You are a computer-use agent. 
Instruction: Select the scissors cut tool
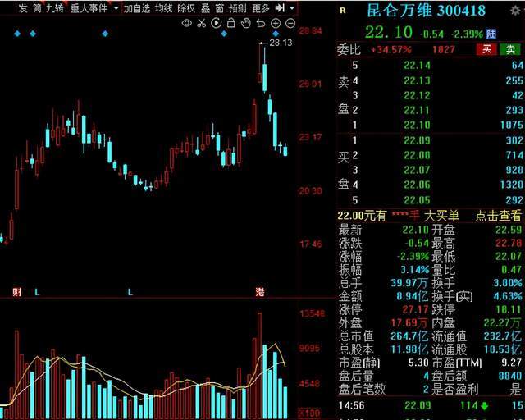pos(202,23)
